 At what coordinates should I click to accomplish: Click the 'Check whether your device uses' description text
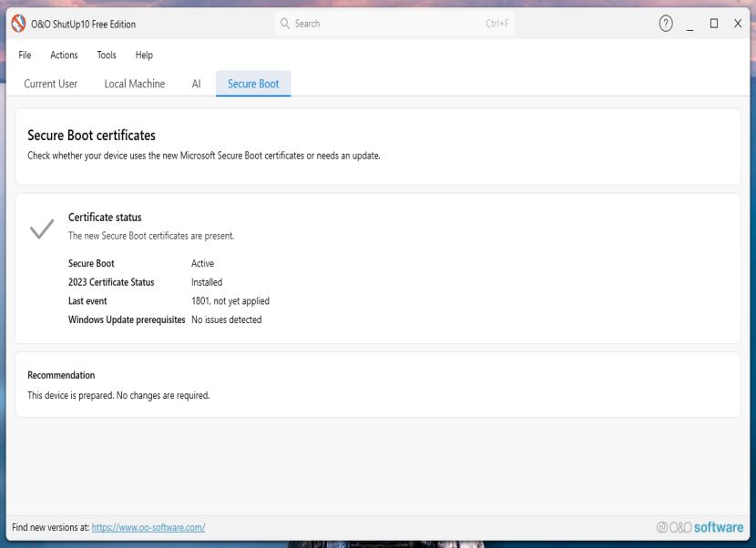[x=204, y=156]
